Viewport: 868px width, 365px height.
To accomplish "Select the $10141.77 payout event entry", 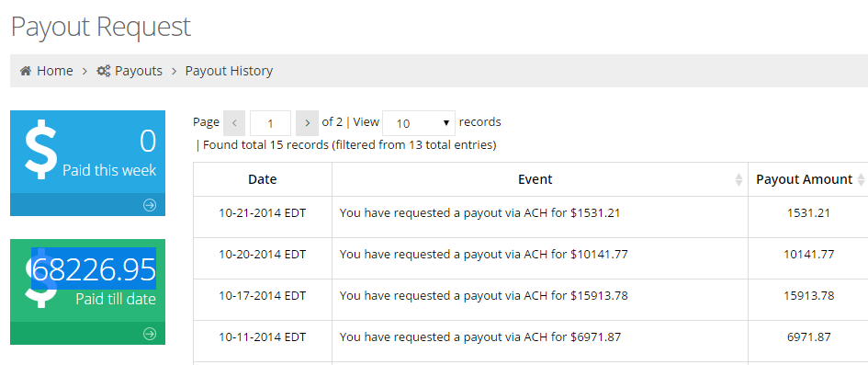I will pyautogui.click(x=483, y=255).
